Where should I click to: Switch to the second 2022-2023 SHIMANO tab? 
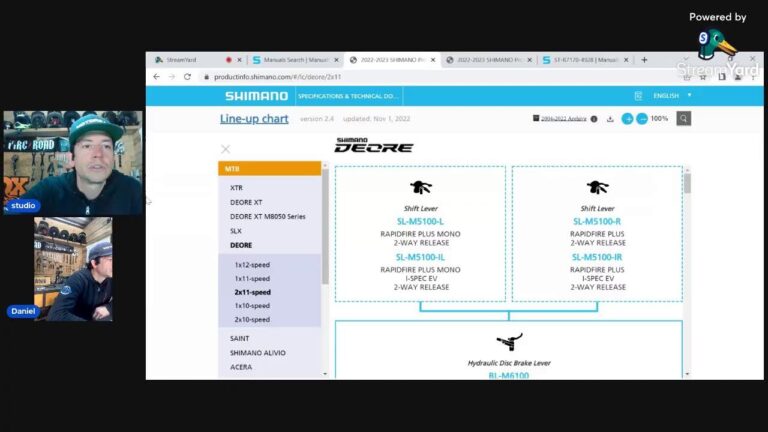pos(489,60)
